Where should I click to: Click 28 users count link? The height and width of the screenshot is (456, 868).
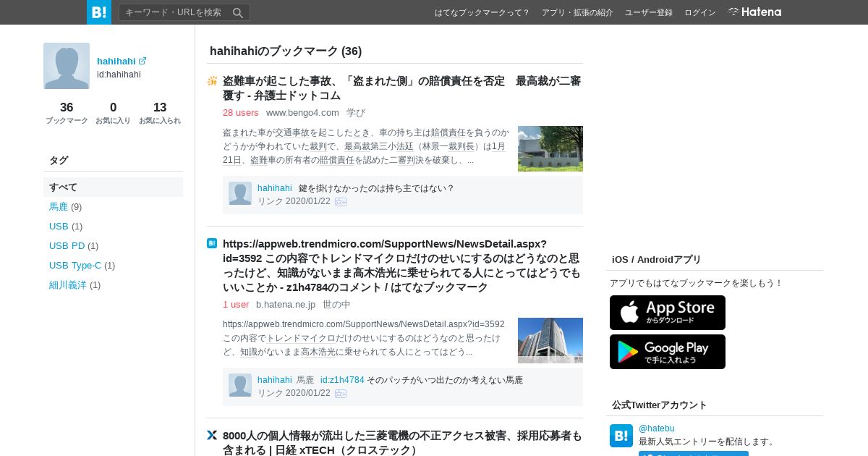click(241, 112)
